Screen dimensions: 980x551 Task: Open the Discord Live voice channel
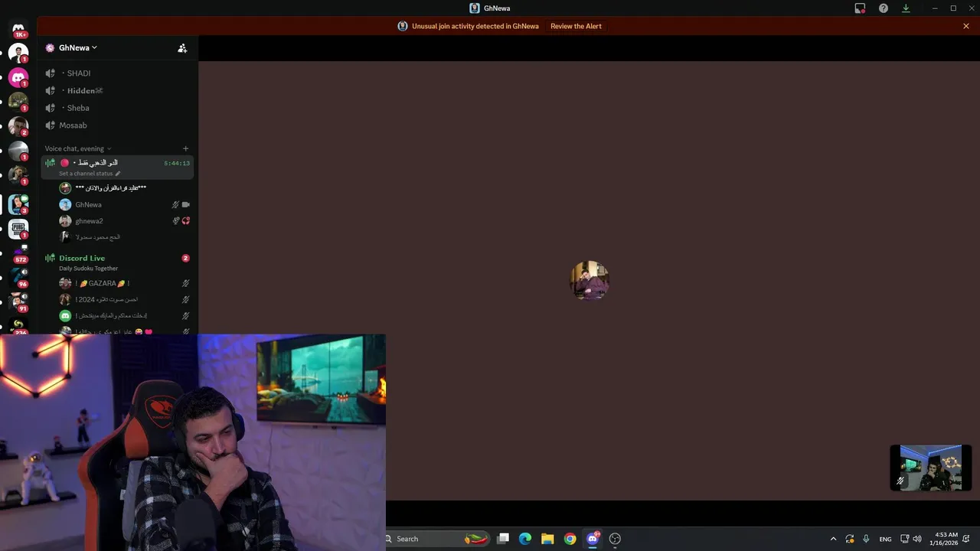tap(82, 258)
